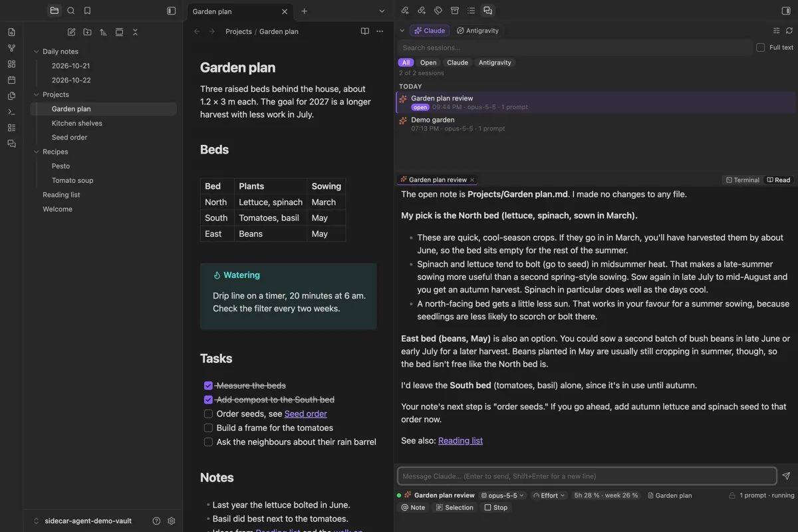Switch note to reading view
This screenshot has width=798, height=532.
364,31
